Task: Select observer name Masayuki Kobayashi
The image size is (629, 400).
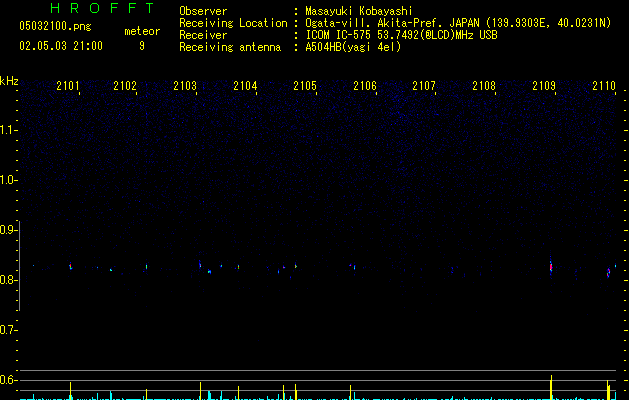Action: [358, 11]
